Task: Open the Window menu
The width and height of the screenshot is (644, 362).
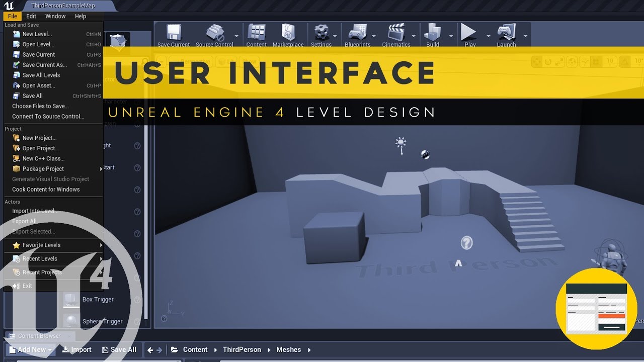Action: pyautogui.click(x=55, y=16)
